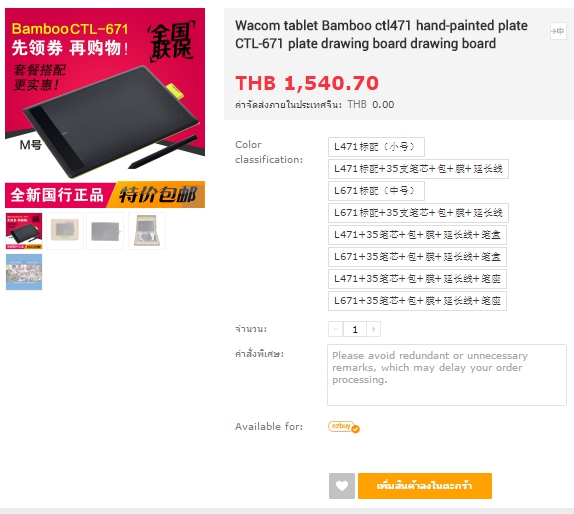Viewport: 574px width, 514px height.
Task: Increase quantity with the plus button
Action: [x=373, y=329]
